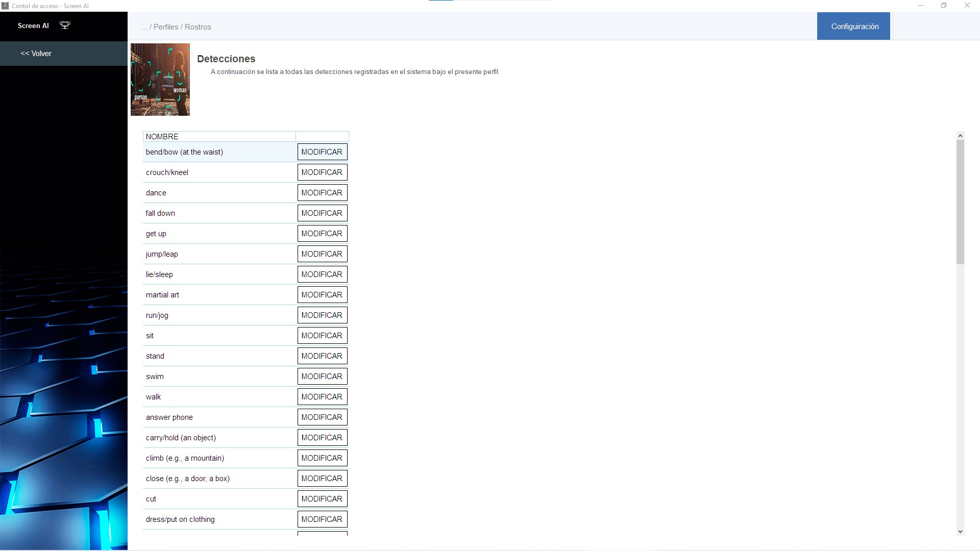Modify dress/put on clothing entry
This screenshot has height=551, width=980.
click(322, 519)
